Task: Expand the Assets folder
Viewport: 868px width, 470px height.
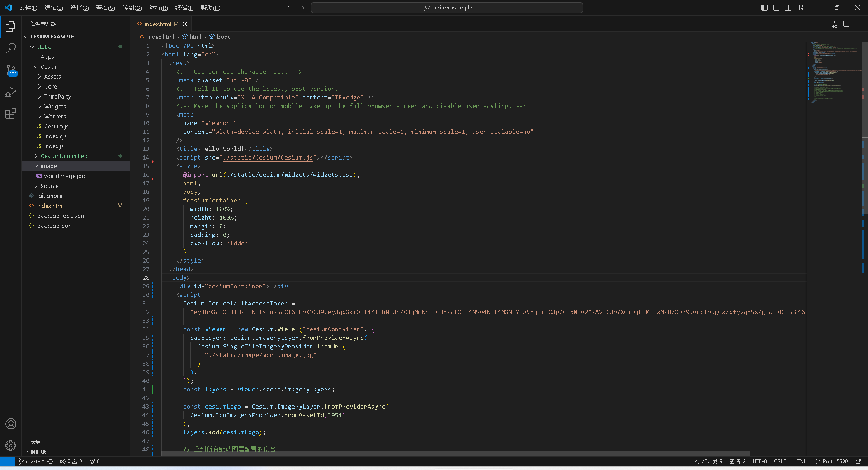Action: (x=75, y=76)
